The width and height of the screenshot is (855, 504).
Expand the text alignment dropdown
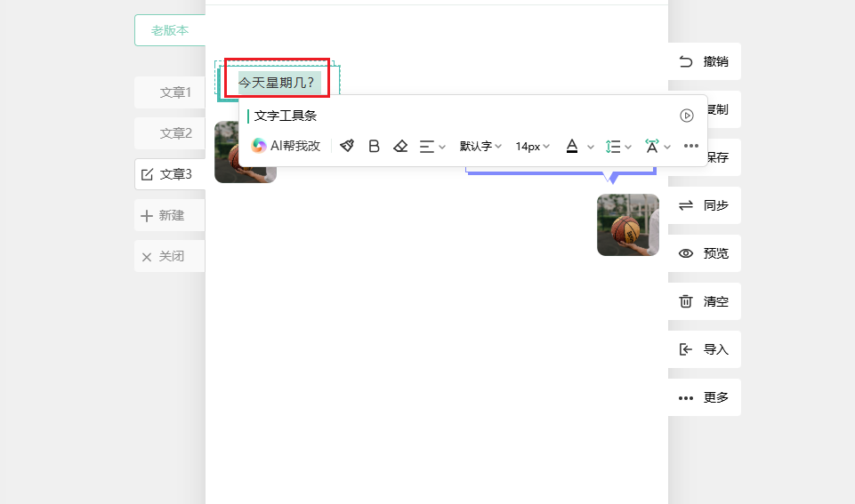(x=432, y=146)
